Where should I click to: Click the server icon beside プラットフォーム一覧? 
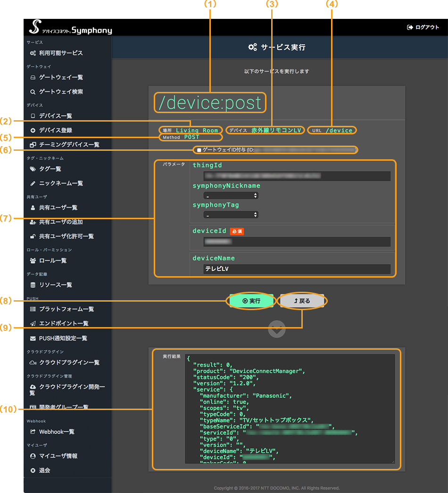33,309
